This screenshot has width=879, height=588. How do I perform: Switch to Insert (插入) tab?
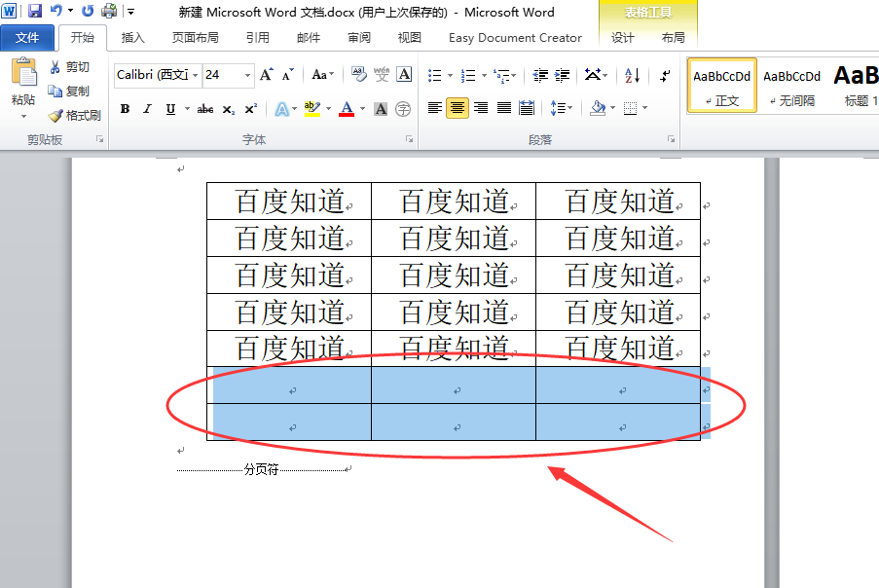pos(132,38)
